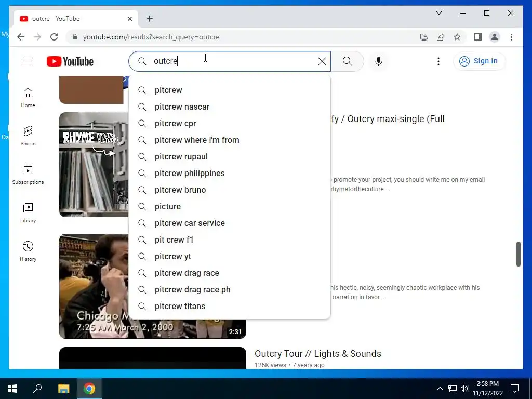Image resolution: width=532 pixels, height=399 pixels.
Task: Select the outcre - YouTube tab
Action: click(76, 19)
